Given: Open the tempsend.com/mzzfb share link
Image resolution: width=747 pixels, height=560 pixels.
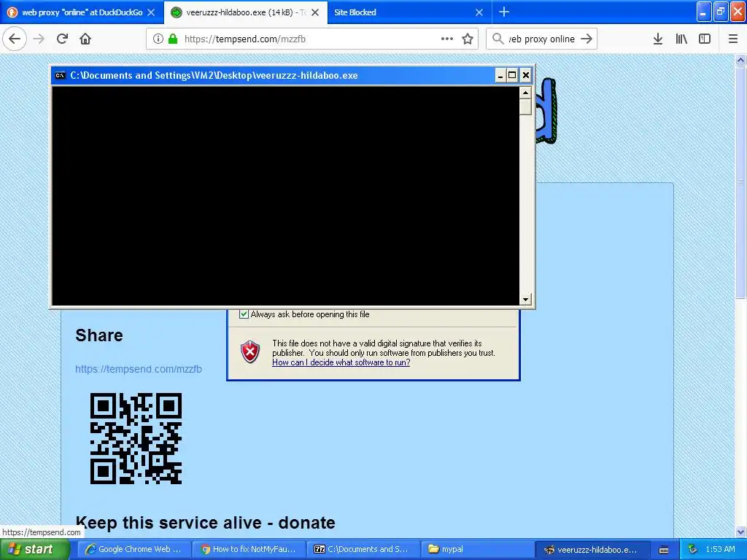Looking at the screenshot, I should click(139, 369).
